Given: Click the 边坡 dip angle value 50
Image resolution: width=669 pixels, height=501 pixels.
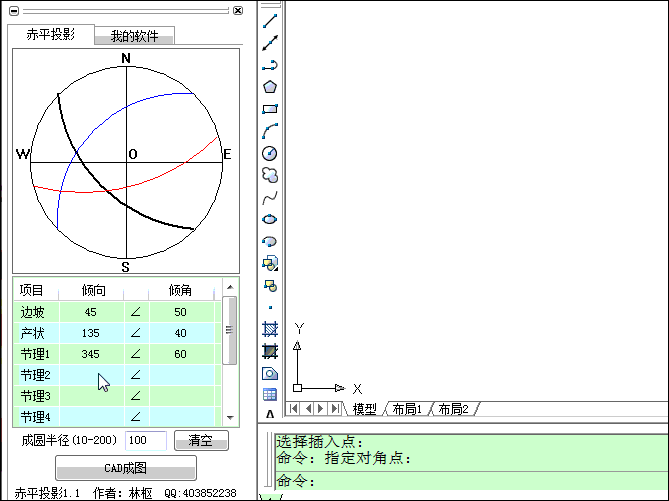Looking at the screenshot, I should pyautogui.click(x=180, y=312).
